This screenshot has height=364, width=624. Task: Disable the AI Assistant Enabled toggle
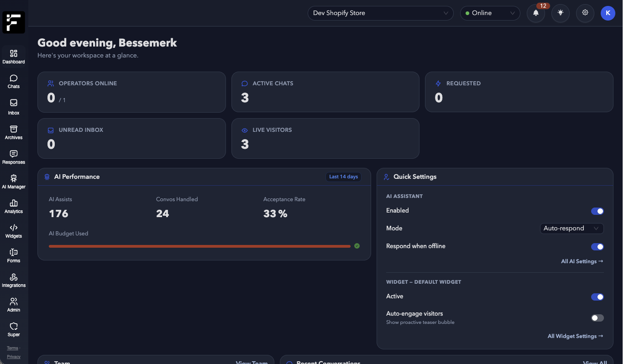[x=597, y=211]
